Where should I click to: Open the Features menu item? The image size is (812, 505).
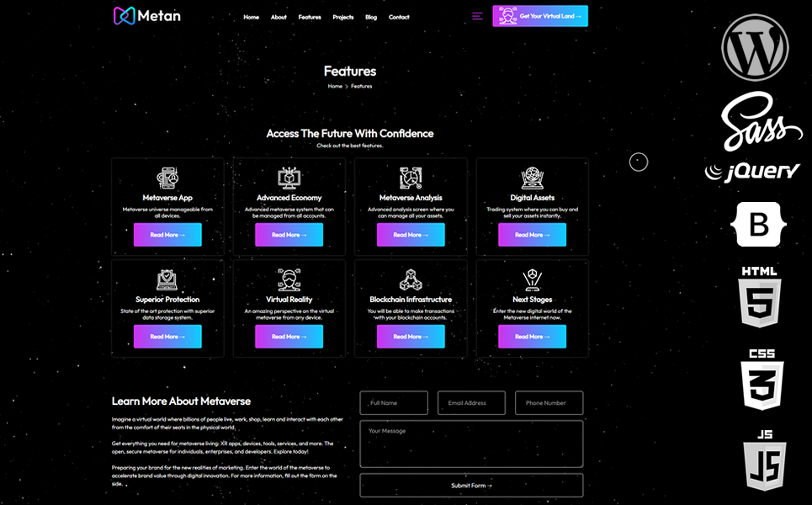pyautogui.click(x=310, y=17)
